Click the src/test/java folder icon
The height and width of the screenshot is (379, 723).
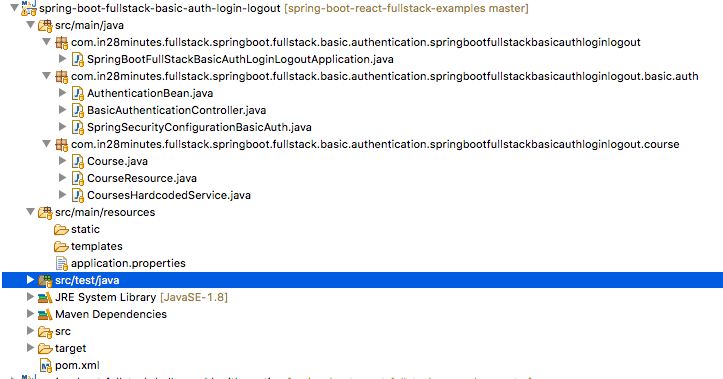[45, 280]
